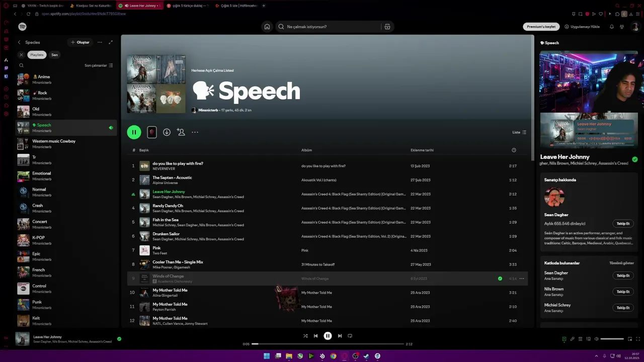The width and height of the screenshot is (644, 362).
Task: Open lyrics microphone icon
Action: 572,339
